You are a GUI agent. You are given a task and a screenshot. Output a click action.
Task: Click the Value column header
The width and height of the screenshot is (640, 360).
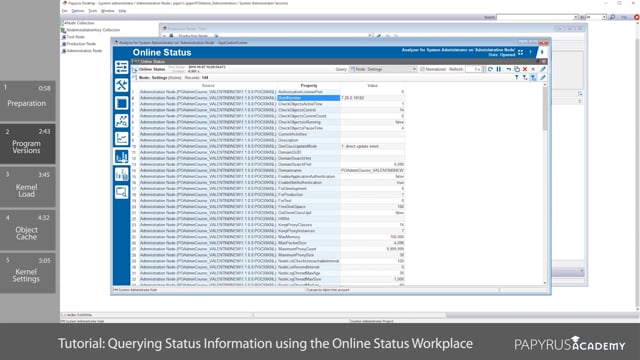click(372, 86)
